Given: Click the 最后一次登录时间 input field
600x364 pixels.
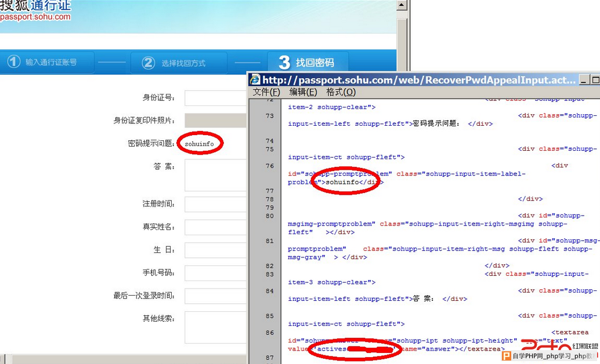Looking at the screenshot, I should (216, 296).
